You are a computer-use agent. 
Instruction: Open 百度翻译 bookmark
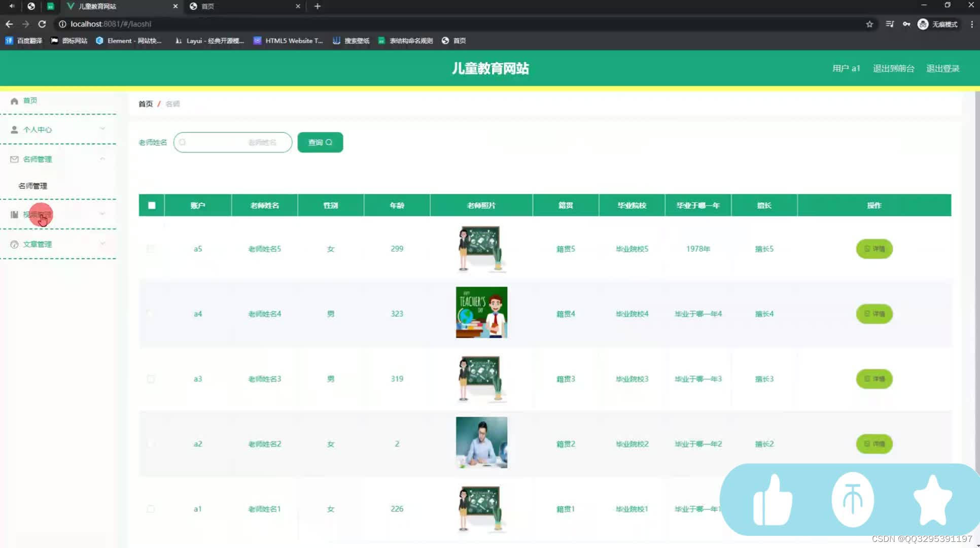(24, 41)
